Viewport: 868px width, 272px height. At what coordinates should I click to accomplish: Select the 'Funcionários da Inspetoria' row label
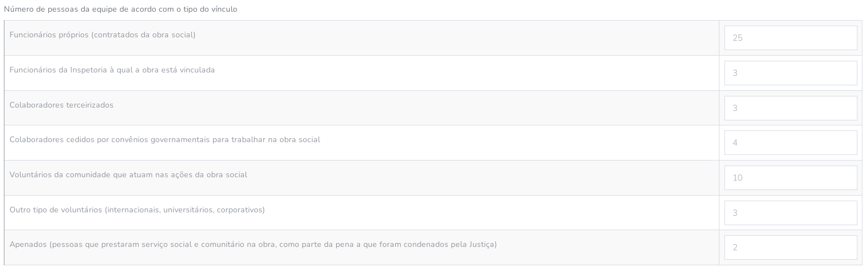click(112, 70)
